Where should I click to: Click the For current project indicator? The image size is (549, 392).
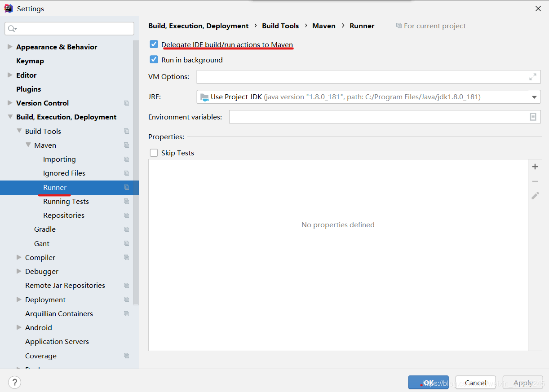pos(430,26)
